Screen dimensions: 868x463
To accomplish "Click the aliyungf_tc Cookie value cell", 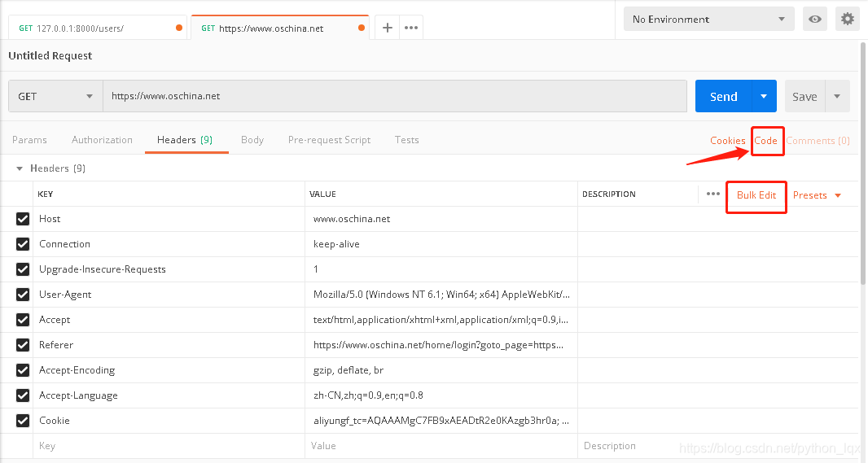I will click(441, 421).
